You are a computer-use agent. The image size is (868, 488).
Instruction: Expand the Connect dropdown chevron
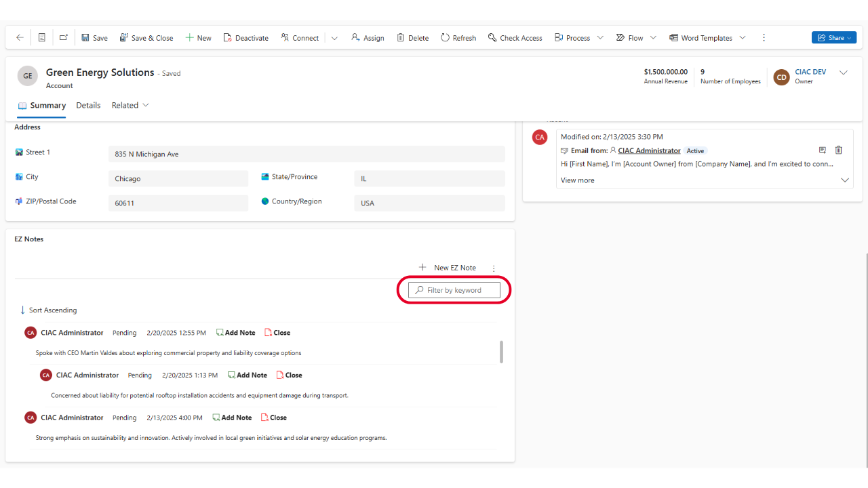point(334,38)
